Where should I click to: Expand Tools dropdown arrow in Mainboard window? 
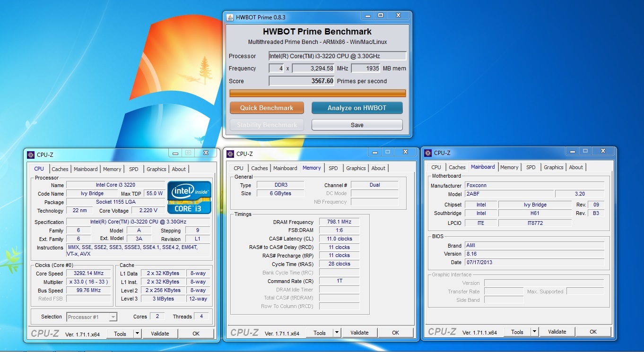(534, 332)
